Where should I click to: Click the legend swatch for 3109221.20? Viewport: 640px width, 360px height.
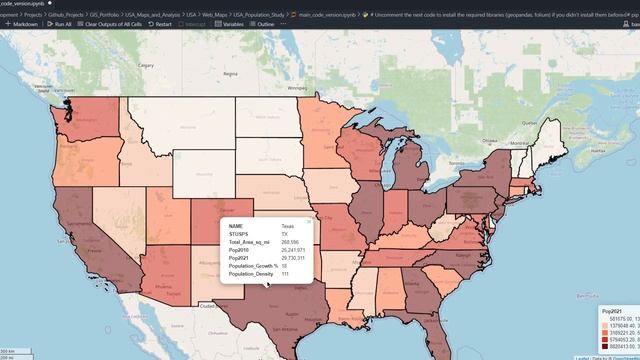point(605,333)
